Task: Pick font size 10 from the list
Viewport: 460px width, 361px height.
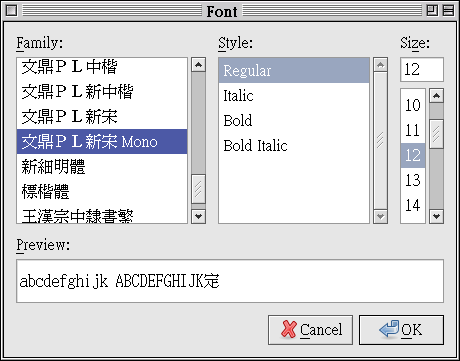Action: pyautogui.click(x=413, y=105)
